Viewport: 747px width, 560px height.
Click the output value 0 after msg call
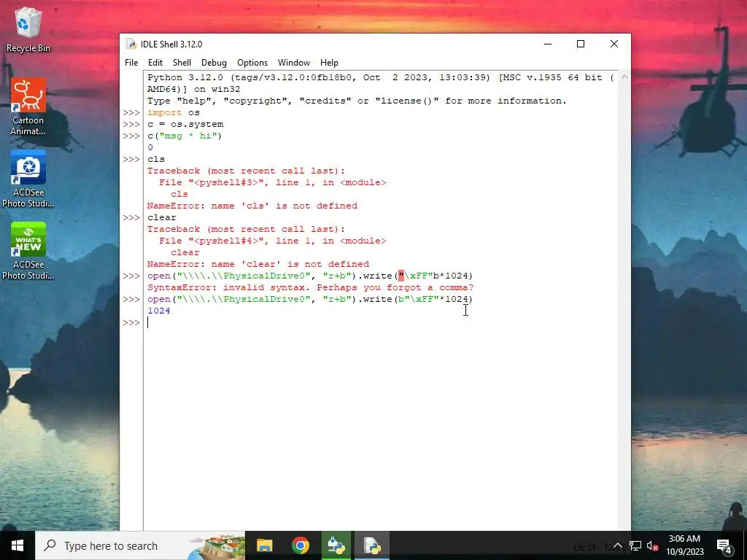pyautogui.click(x=150, y=147)
